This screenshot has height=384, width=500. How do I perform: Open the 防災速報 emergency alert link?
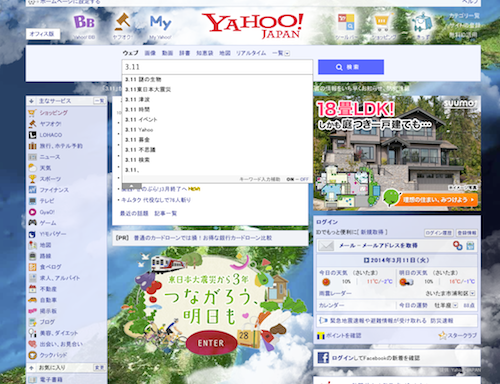pos(441,321)
